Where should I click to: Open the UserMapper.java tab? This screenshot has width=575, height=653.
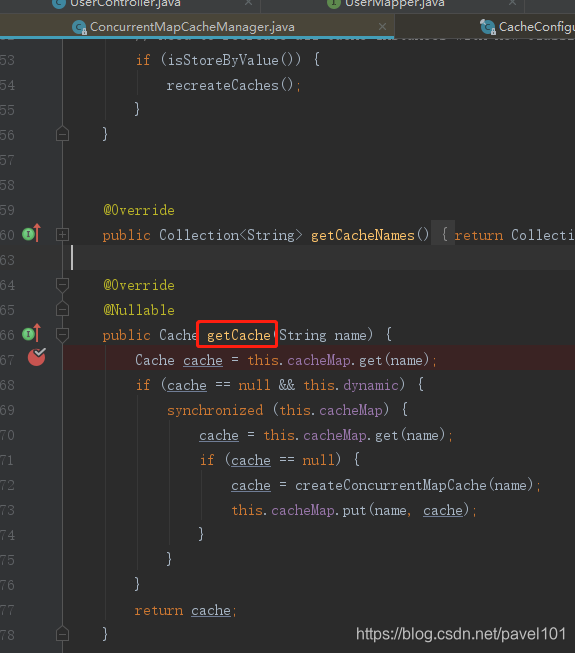point(394,3)
